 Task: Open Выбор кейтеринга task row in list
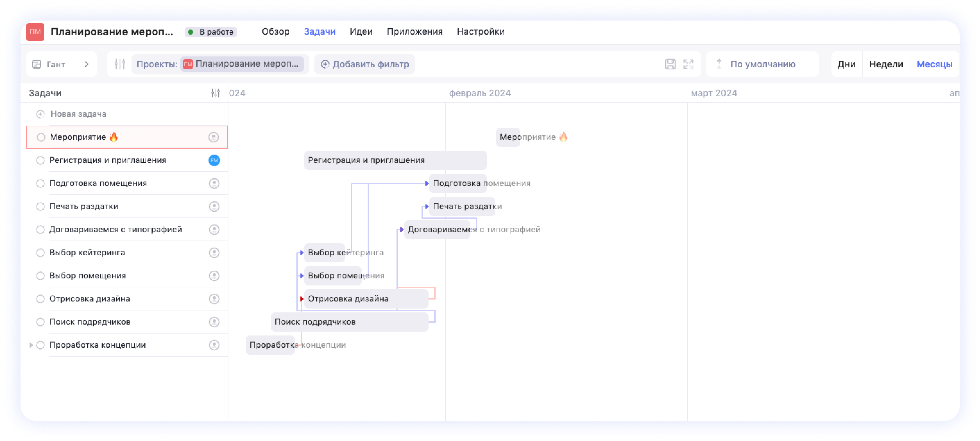point(127,253)
